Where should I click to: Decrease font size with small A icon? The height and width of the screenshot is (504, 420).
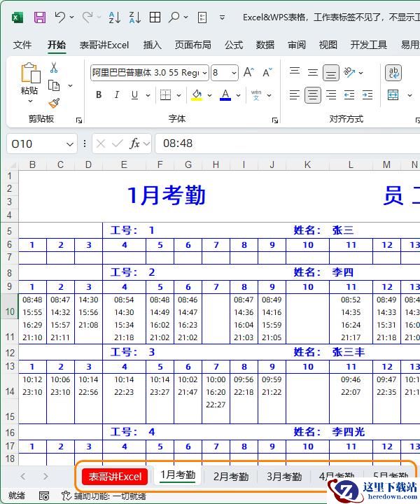[x=267, y=73]
